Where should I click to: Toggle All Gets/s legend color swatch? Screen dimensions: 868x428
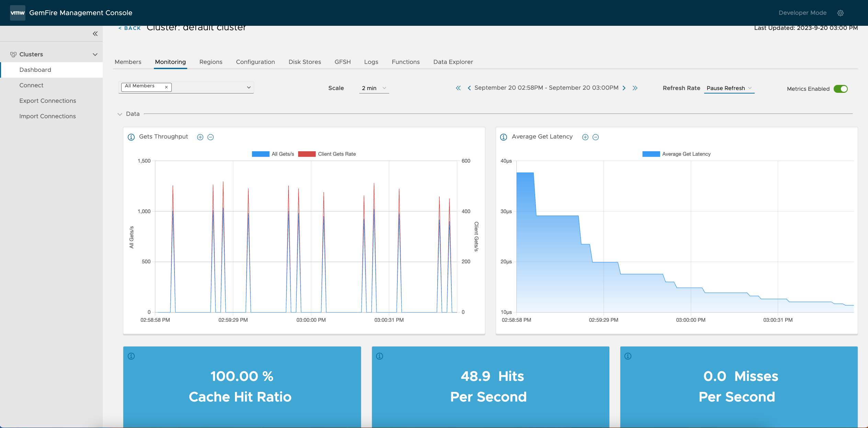coord(260,154)
